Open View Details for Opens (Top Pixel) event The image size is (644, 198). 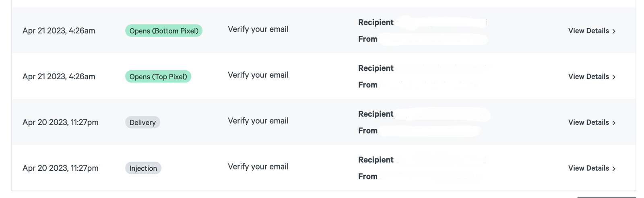592,76
